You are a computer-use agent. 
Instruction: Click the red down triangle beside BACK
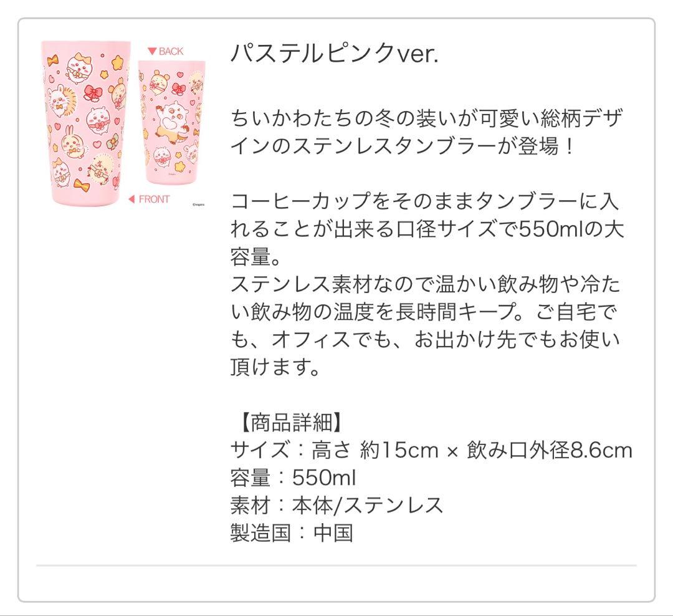coord(151,51)
